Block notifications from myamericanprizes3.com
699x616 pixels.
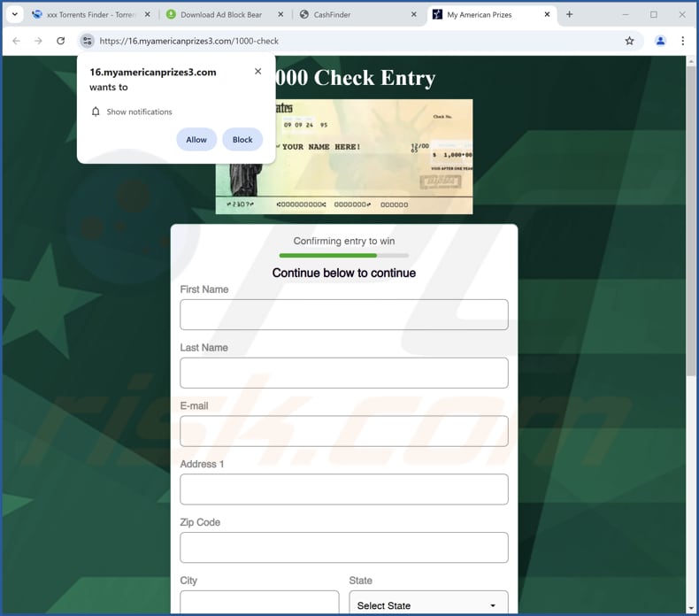point(242,140)
